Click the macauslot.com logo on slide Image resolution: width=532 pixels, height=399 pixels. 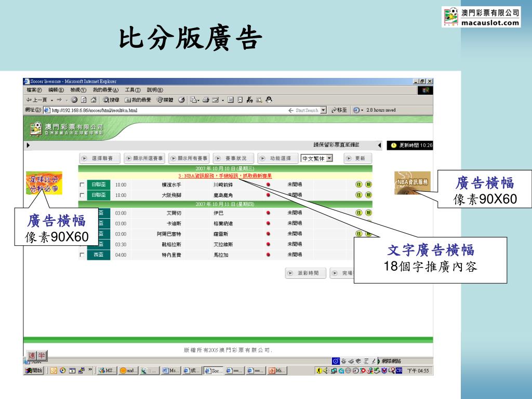pyautogui.click(x=482, y=17)
